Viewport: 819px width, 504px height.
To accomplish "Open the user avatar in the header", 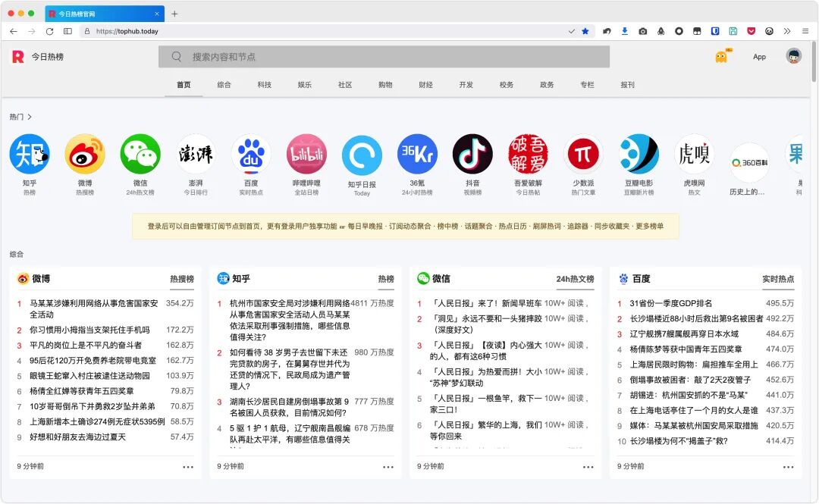I will coord(793,56).
